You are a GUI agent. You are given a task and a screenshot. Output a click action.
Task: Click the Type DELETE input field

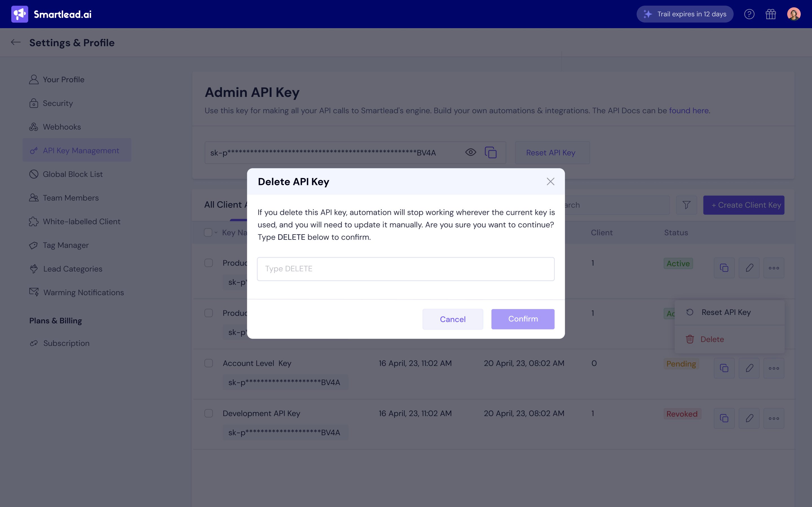pos(406,269)
